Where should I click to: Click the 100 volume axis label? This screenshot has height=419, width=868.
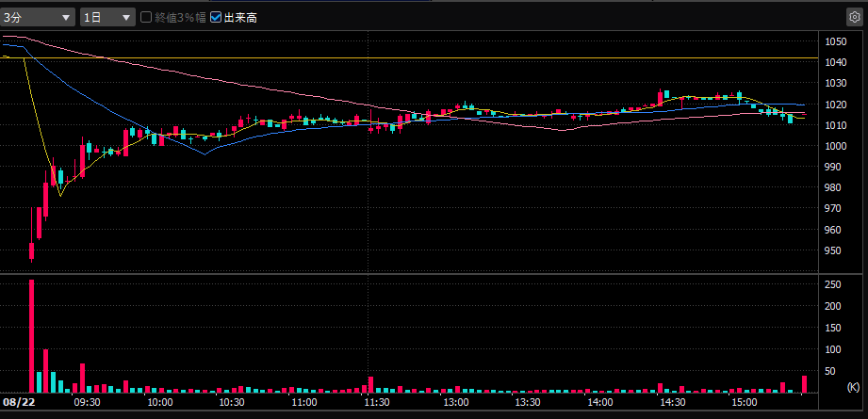coord(833,349)
